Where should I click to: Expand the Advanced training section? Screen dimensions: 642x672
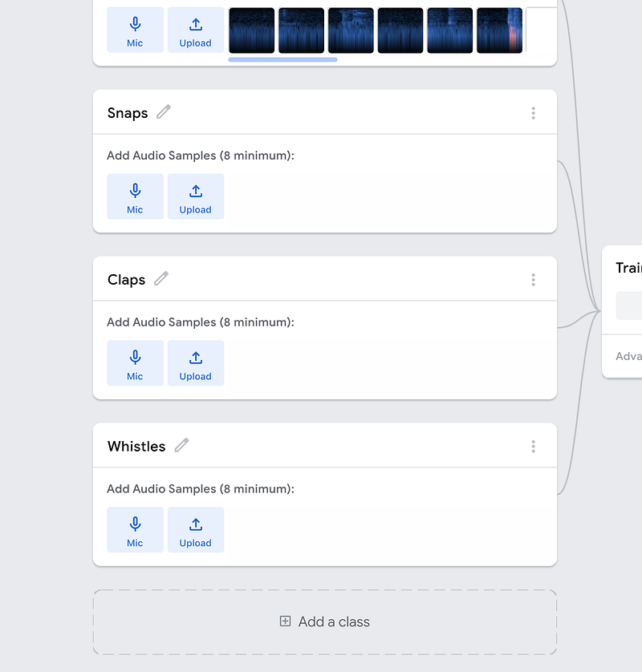tap(628, 356)
